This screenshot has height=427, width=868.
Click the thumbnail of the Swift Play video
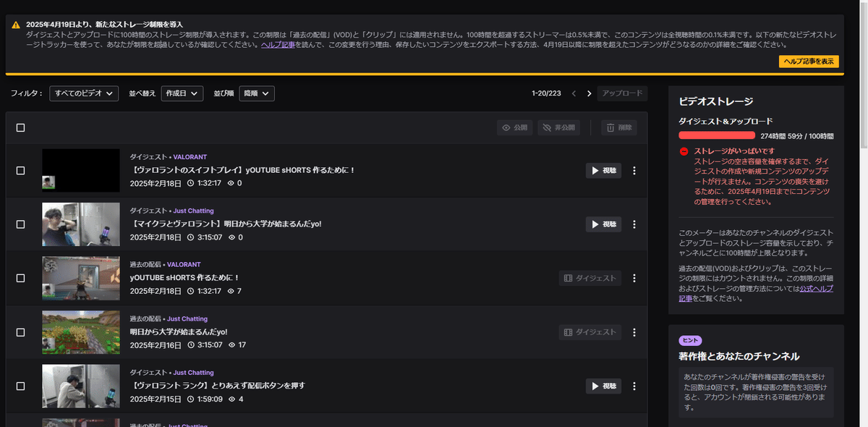[x=80, y=171]
